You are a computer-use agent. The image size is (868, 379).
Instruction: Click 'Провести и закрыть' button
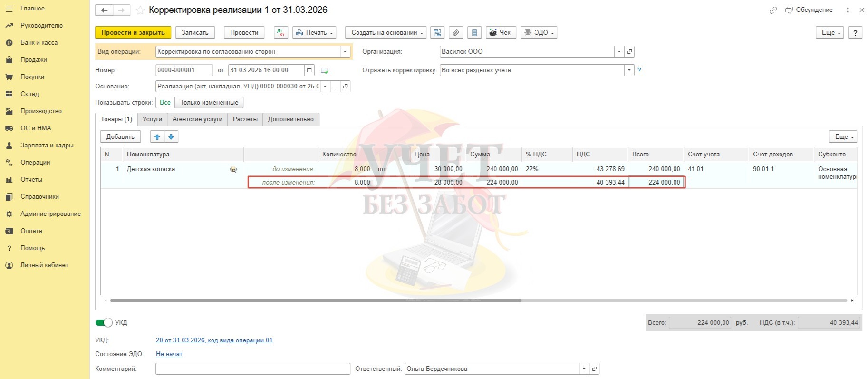[x=133, y=32]
